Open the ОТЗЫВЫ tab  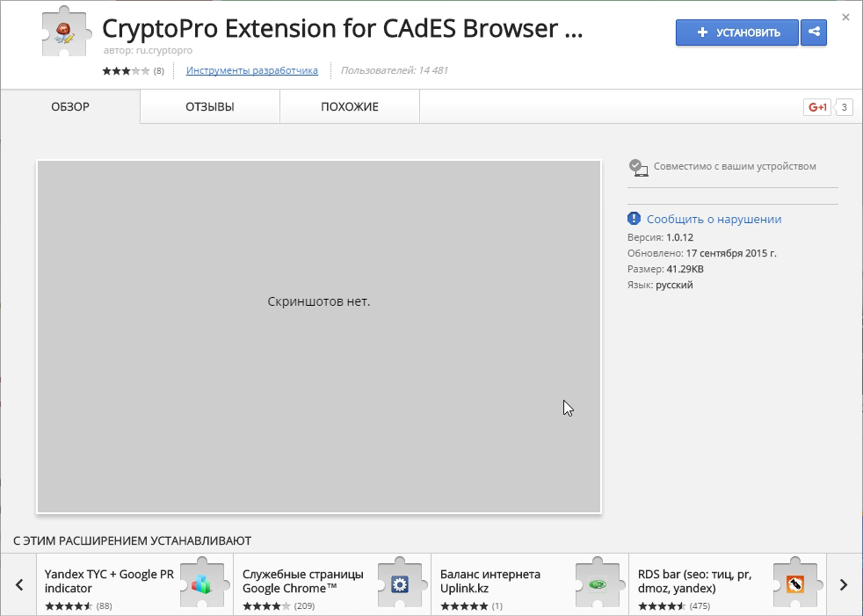[209, 107]
